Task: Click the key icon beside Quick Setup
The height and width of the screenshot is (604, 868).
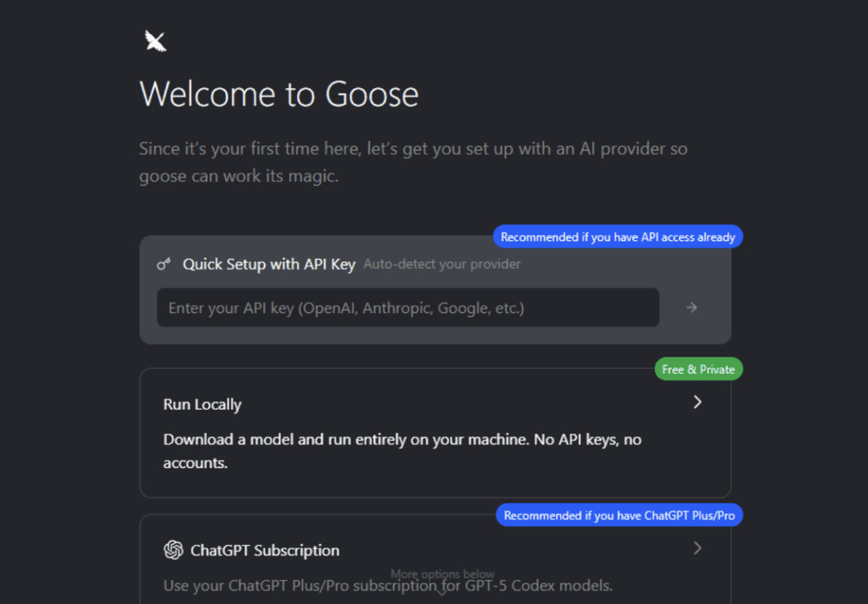Action: coord(164,264)
